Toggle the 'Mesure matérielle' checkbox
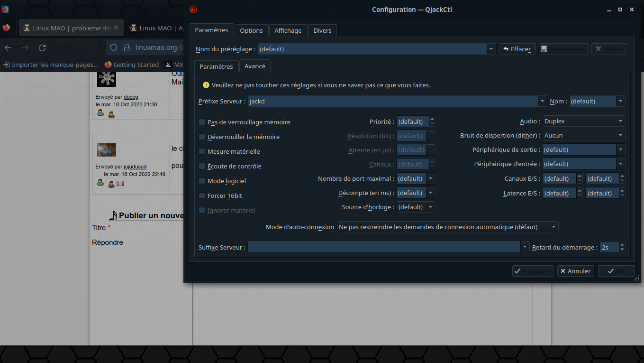Viewport: 644px width, 363px height. [x=202, y=151]
